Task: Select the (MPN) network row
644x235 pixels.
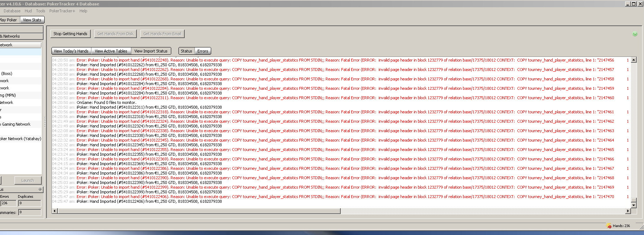Action: pyautogui.click(x=21, y=95)
